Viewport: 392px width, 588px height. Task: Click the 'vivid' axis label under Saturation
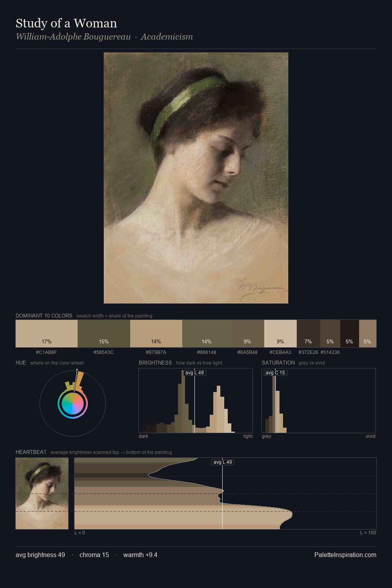coord(370,436)
